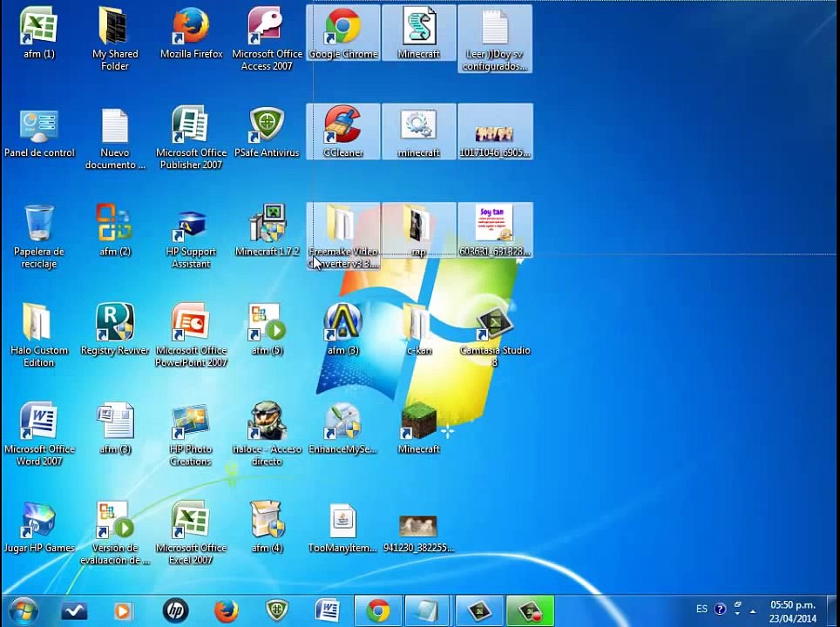Click the Show desktop strip beside clock
This screenshot has width=840, height=627.
[x=833, y=610]
